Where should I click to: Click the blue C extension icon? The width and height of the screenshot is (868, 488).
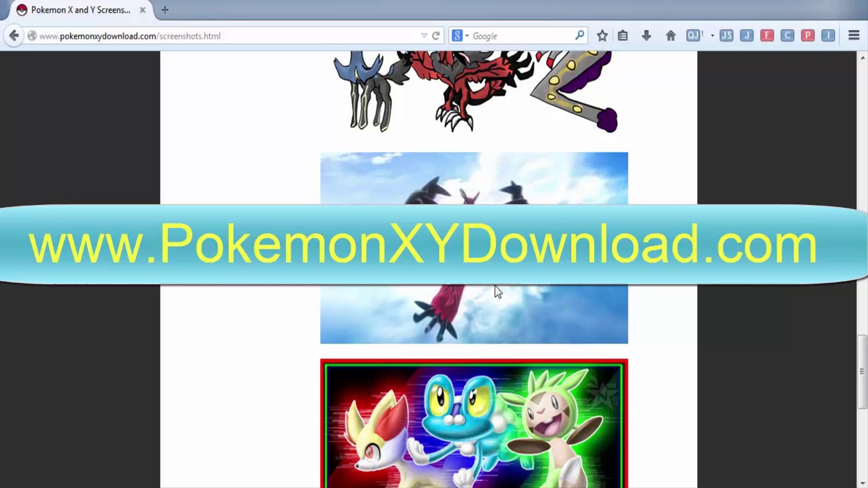788,35
